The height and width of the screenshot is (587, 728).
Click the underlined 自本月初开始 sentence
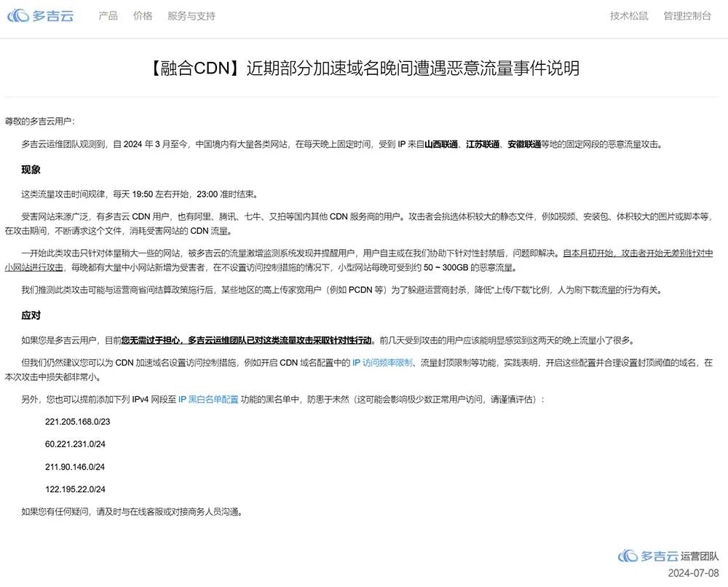[359, 261]
